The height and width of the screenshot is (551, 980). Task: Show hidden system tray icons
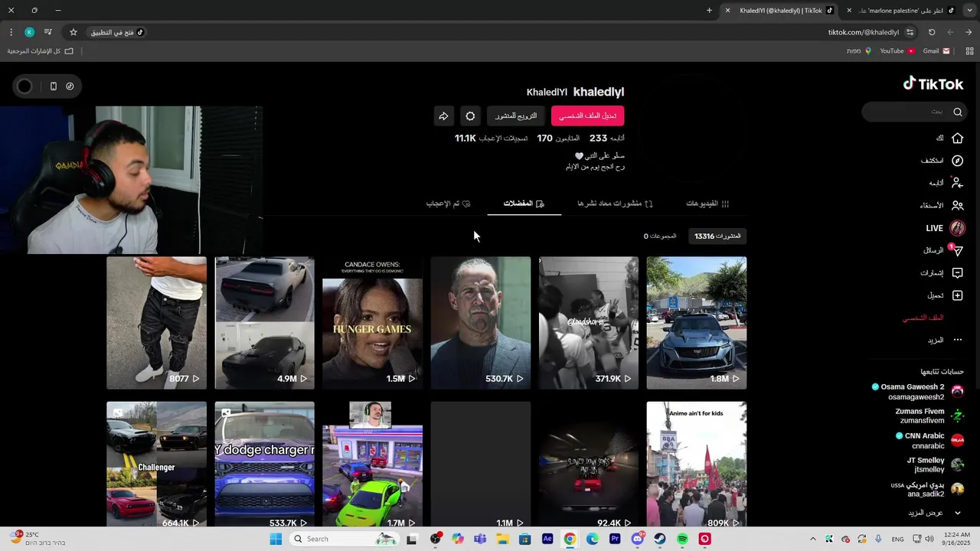click(x=812, y=539)
